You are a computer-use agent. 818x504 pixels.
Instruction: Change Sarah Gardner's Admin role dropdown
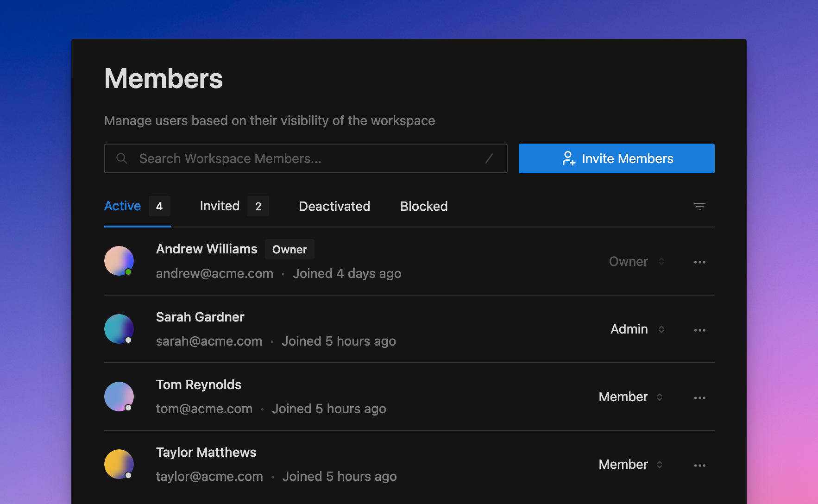point(638,329)
